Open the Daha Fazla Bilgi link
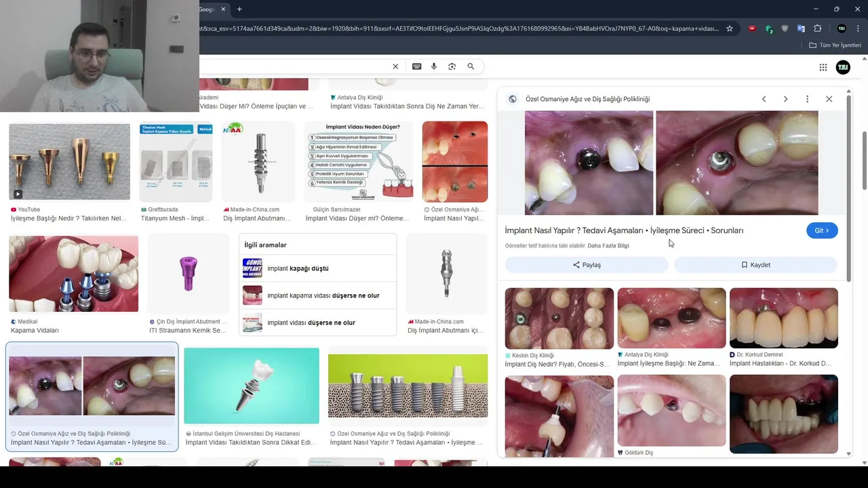This screenshot has height=488, width=868. pyautogui.click(x=608, y=245)
